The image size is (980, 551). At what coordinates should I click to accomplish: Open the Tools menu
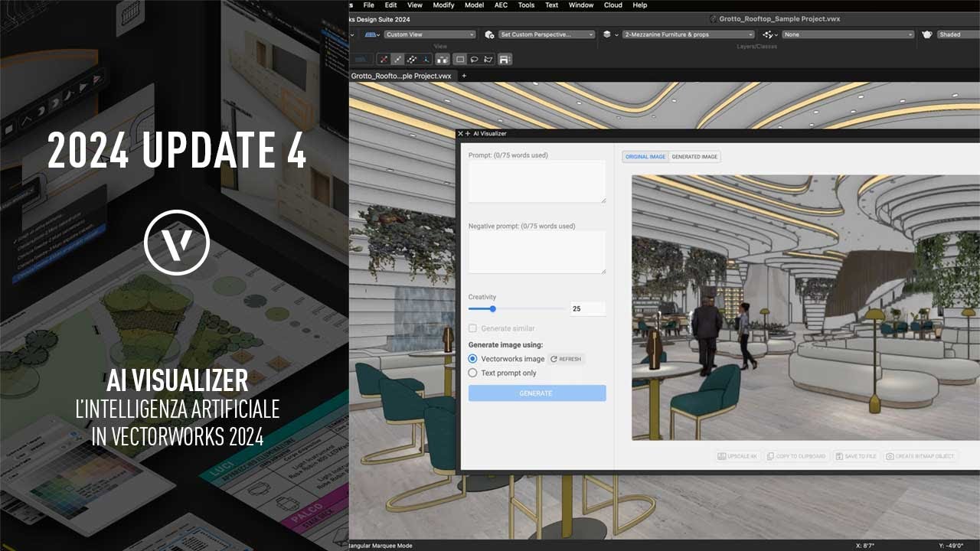tap(526, 5)
